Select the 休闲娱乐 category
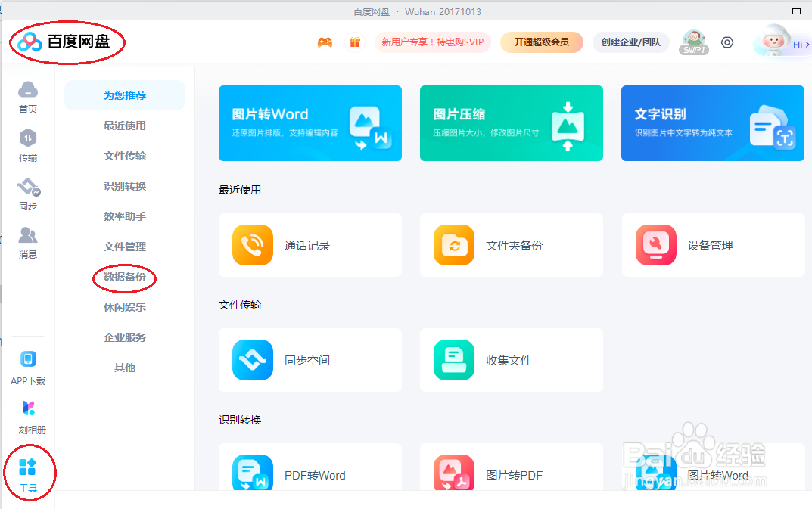 pos(125,307)
